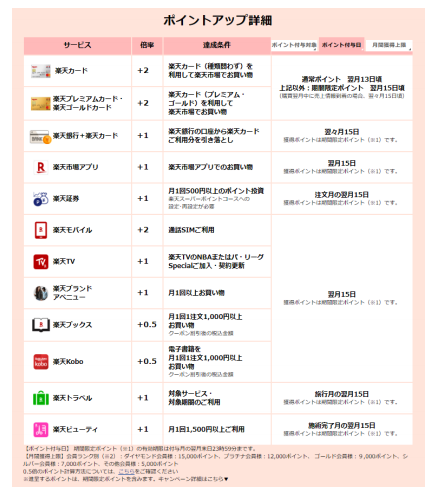Screen dimensions: 439x495
Task: Click the 楽天トラベル green suitcase icon
Action: coord(41,398)
